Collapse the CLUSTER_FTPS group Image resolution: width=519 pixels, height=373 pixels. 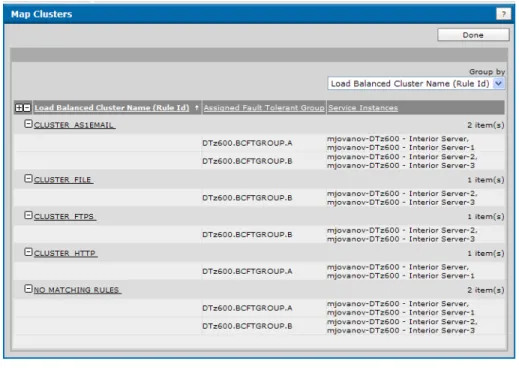pyautogui.click(x=28, y=215)
